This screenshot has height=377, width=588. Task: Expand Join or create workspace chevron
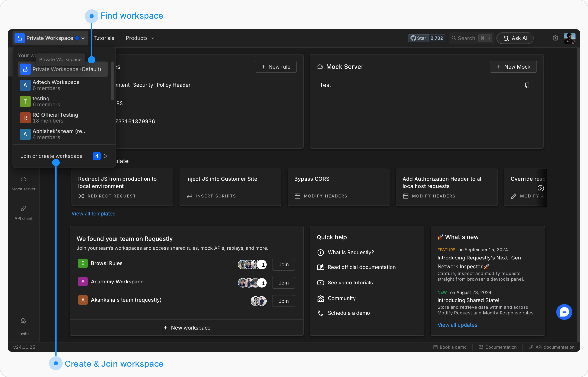point(106,156)
